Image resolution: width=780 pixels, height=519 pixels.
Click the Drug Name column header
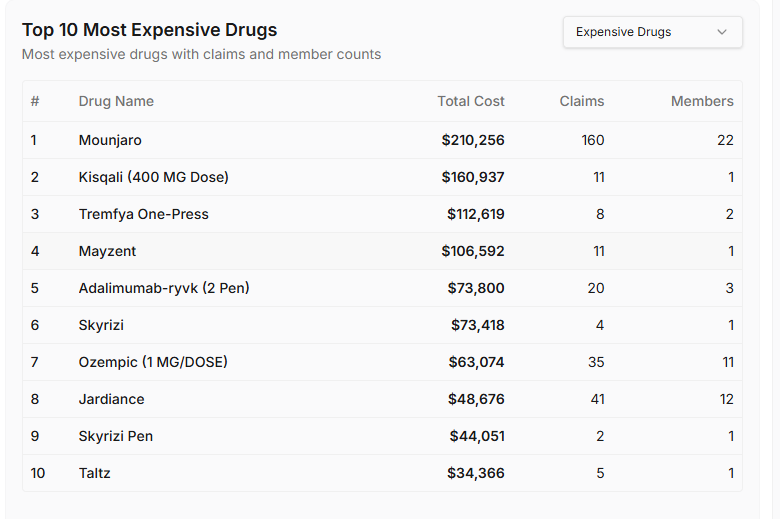pos(116,101)
